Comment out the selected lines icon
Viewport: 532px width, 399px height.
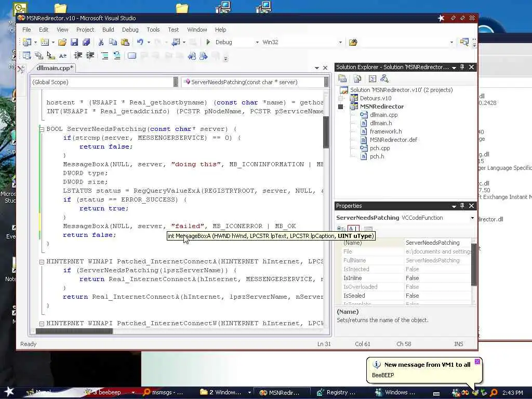point(105,55)
